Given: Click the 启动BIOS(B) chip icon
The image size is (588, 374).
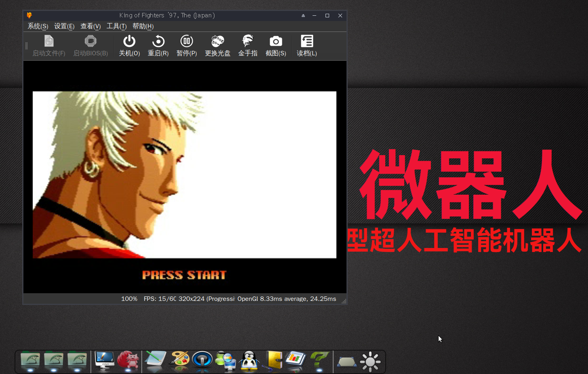Looking at the screenshot, I should pos(90,41).
